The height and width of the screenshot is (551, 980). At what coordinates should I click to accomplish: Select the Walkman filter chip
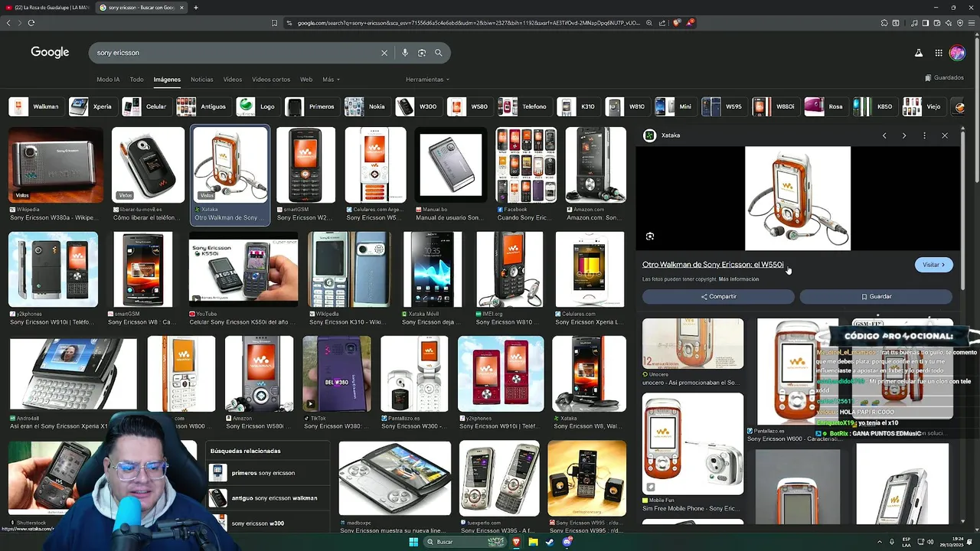click(35, 106)
